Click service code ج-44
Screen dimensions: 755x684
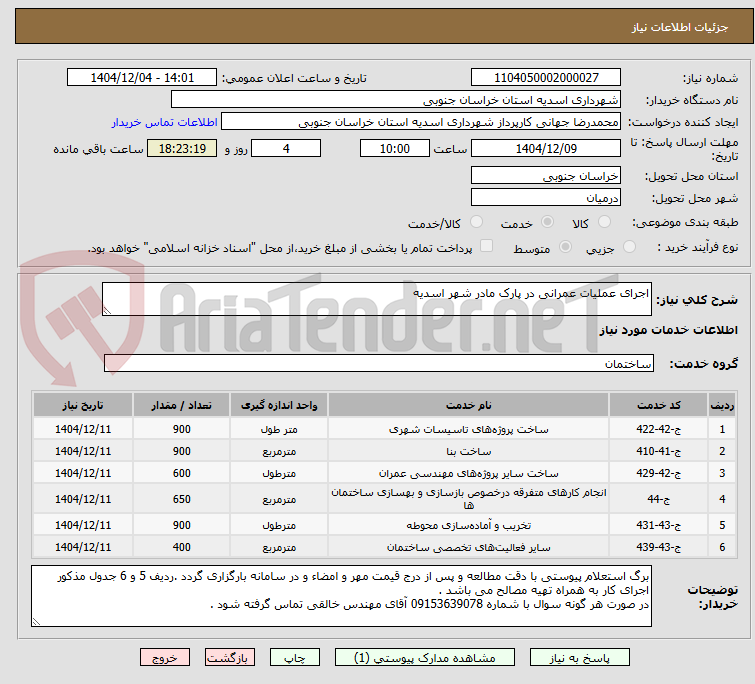click(658, 499)
